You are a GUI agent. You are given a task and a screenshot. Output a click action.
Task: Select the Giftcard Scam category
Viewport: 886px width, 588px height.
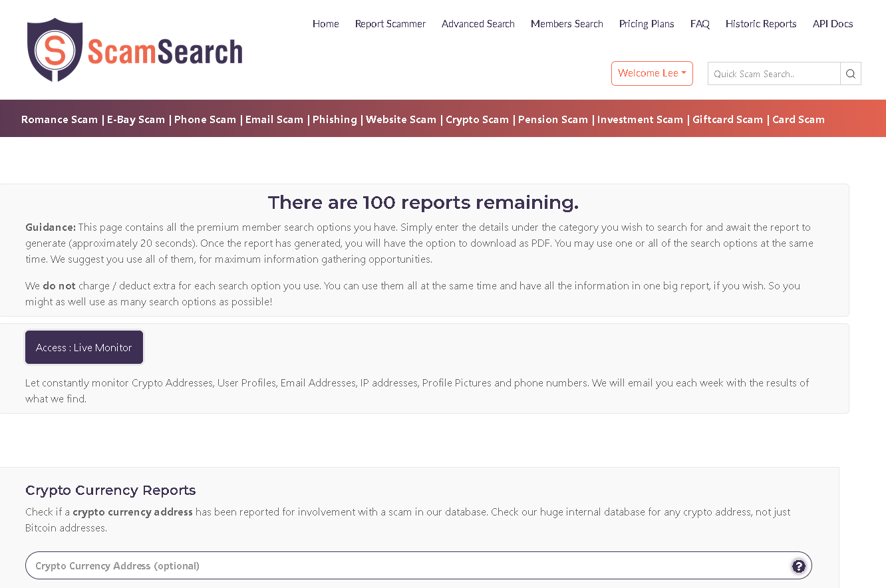click(x=727, y=119)
